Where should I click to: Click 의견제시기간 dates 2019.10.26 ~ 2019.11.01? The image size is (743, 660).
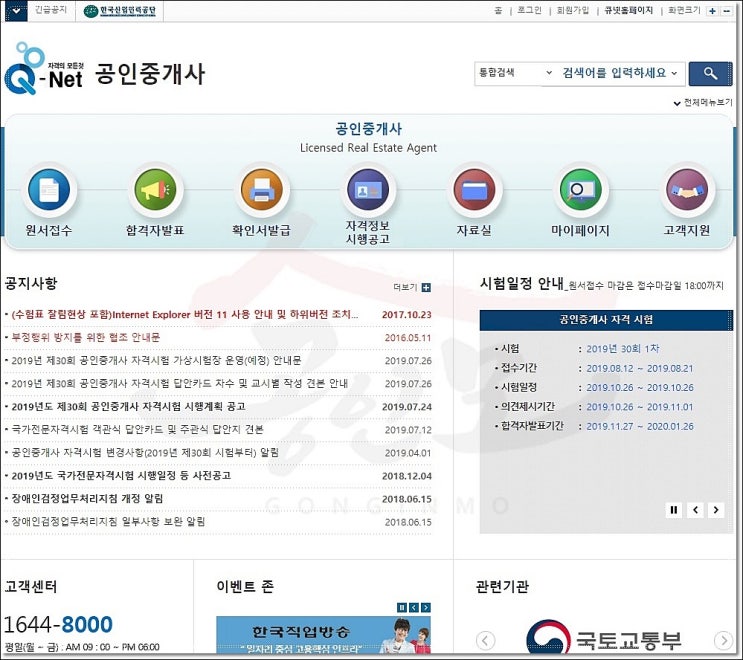point(640,407)
